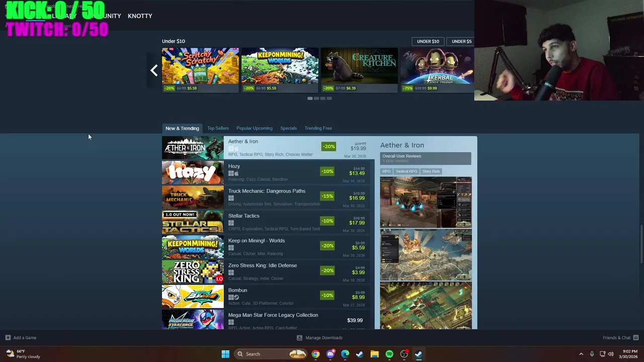This screenshot has width=644, height=362.
Task: Open Keep on Mining! - Worlds list row
Action: (x=268, y=247)
